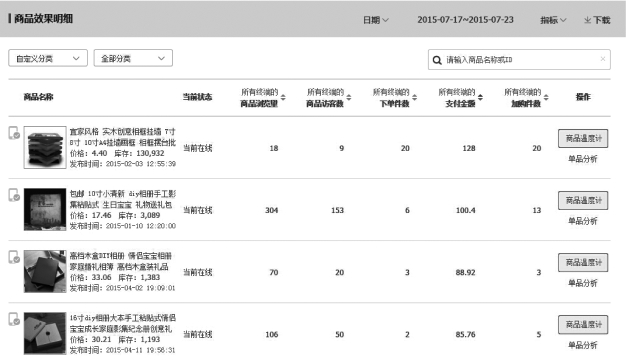Click the 当前状态 column header
626x364 pixels.
[197, 97]
